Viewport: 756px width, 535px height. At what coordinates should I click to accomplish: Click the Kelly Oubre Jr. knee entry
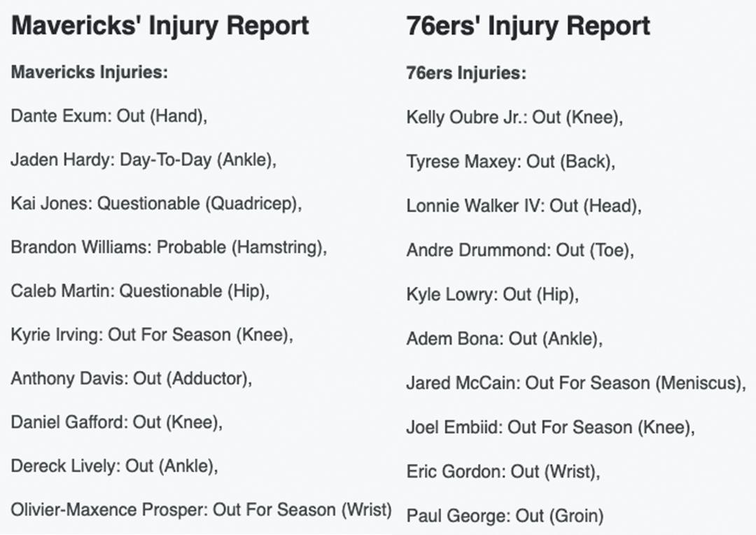pyautogui.click(x=514, y=118)
